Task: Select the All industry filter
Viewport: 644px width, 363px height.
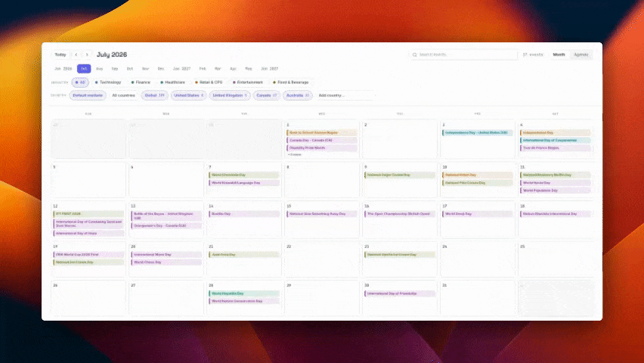Action: point(80,82)
